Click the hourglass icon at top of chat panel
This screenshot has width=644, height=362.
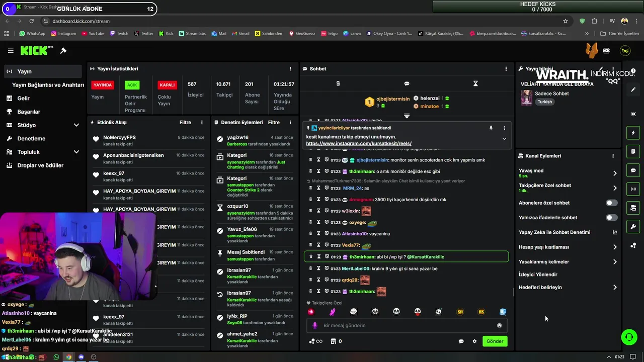click(475, 83)
